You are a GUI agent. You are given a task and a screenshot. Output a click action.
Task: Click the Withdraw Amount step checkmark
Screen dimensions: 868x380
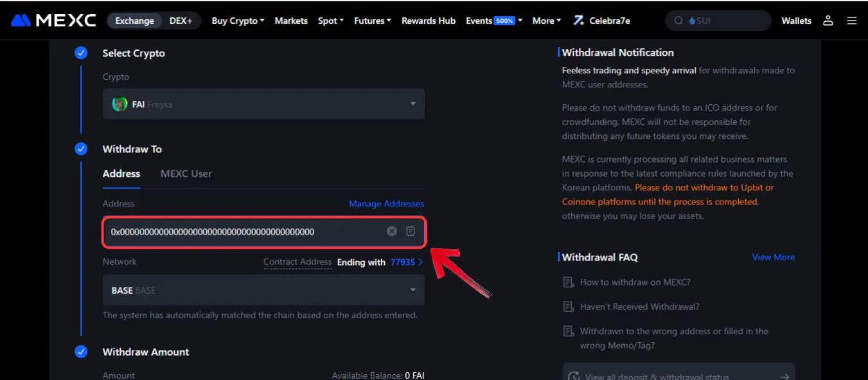[81, 352]
